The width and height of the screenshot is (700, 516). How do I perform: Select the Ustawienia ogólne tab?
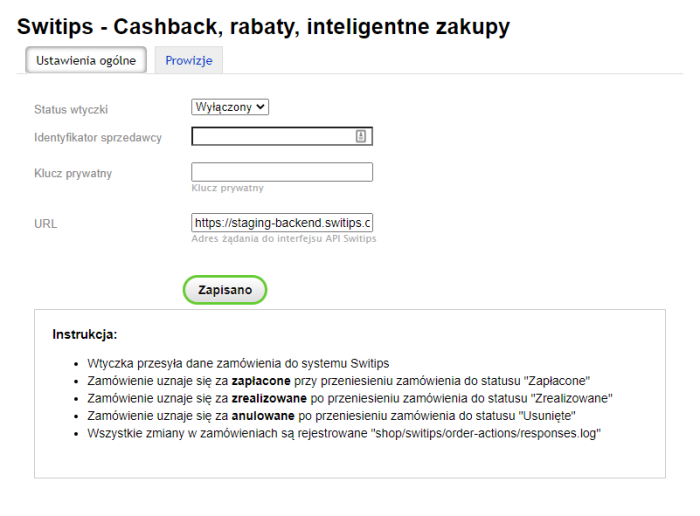[86, 61]
